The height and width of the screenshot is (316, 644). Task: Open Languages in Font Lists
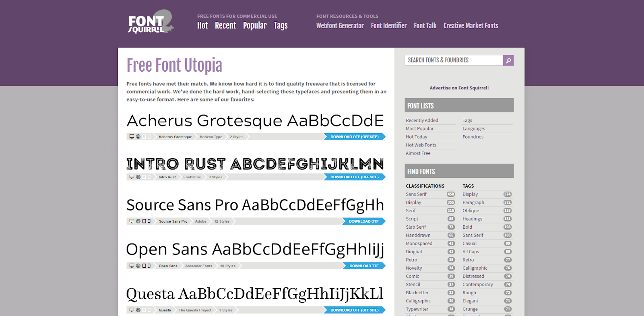point(474,128)
